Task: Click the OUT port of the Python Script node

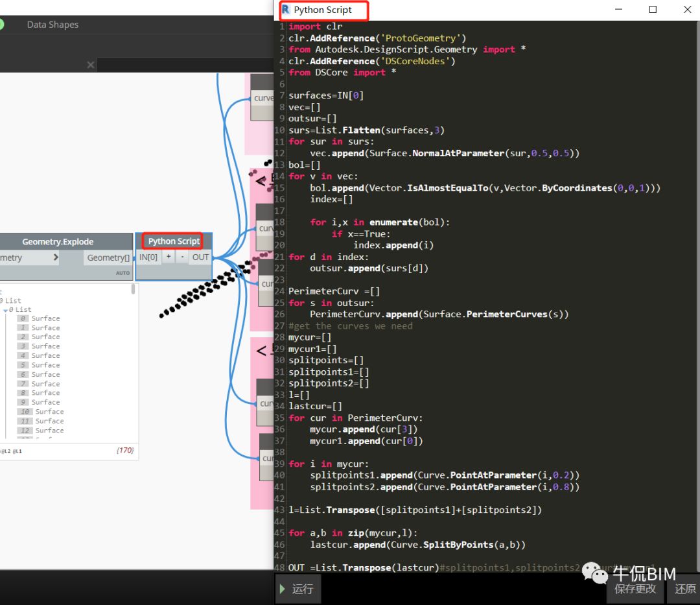Action: coord(200,257)
